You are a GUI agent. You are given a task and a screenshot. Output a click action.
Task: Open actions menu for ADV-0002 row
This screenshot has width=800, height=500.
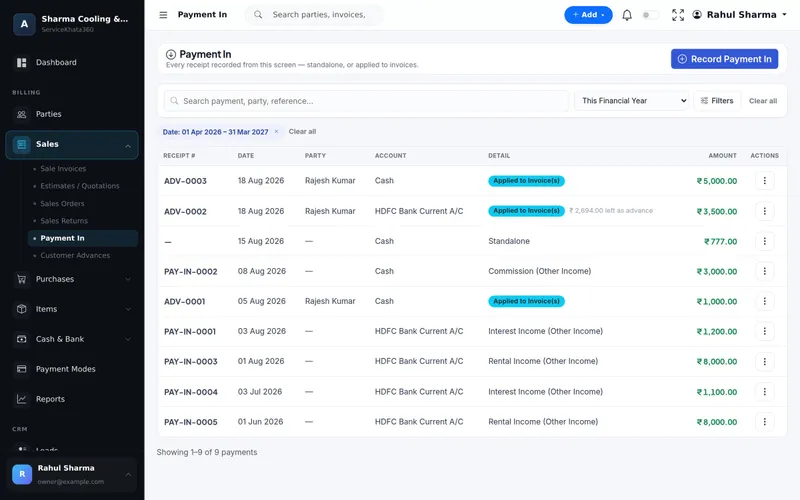764,211
